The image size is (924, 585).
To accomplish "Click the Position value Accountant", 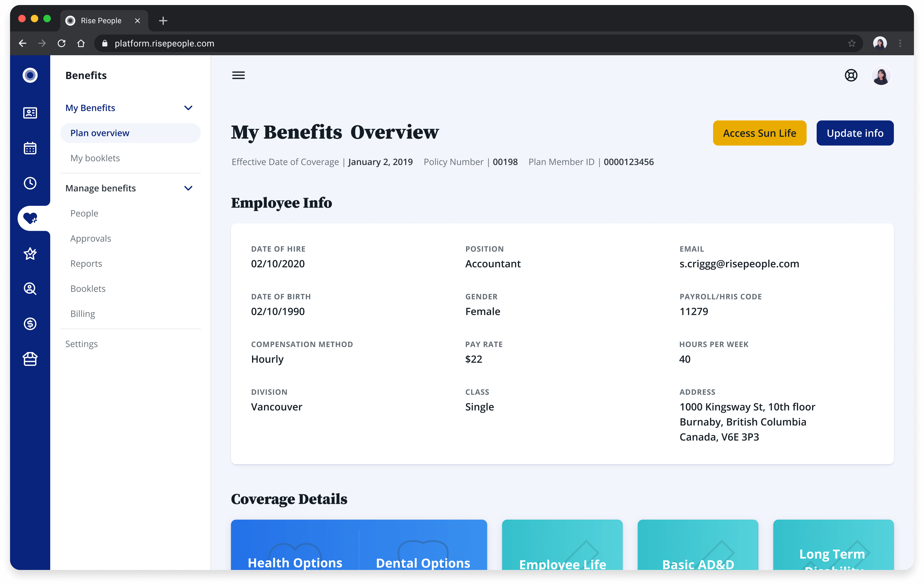I will pyautogui.click(x=493, y=264).
